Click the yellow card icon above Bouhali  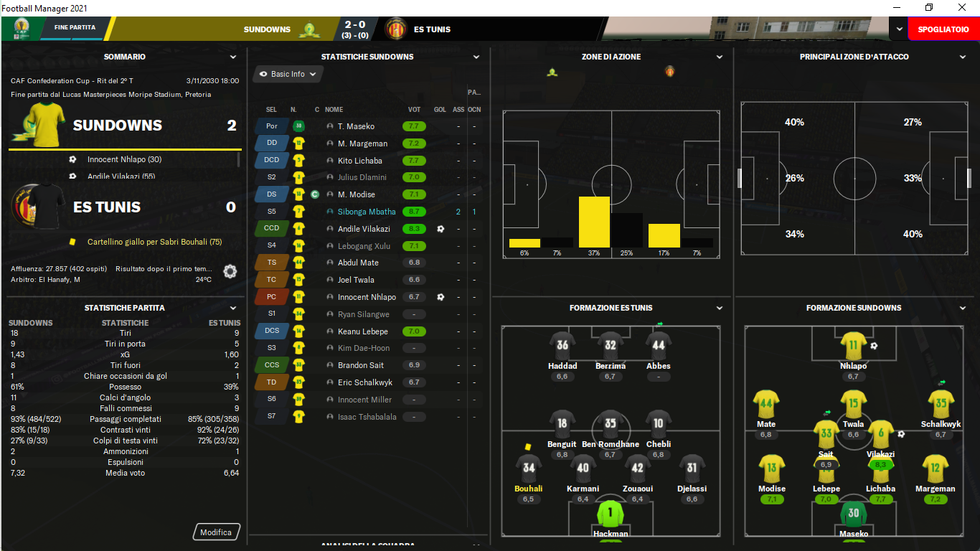click(x=527, y=447)
